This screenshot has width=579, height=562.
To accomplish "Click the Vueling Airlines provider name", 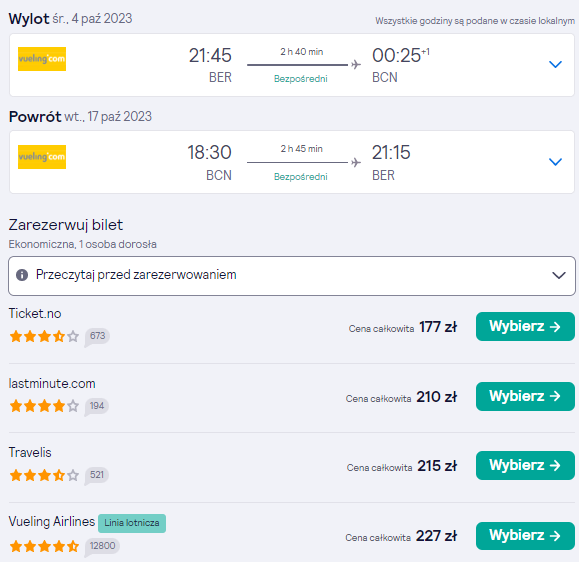I will pyautogui.click(x=52, y=521).
